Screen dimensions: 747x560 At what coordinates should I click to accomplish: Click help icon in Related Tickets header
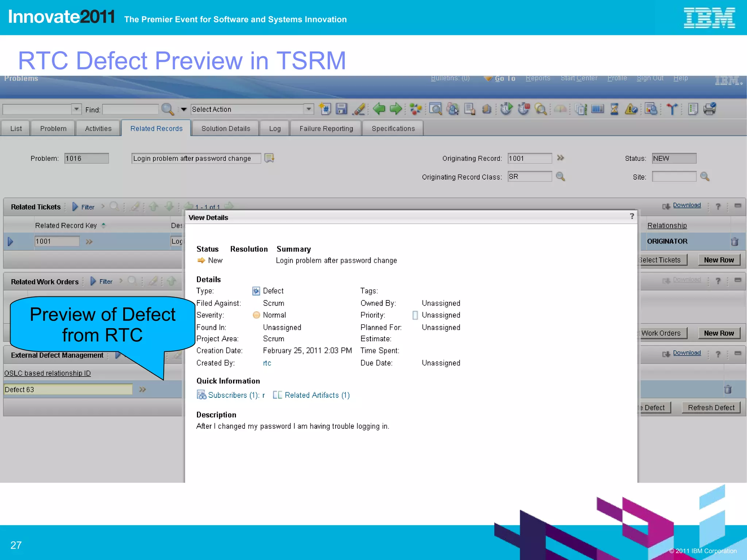pyautogui.click(x=718, y=207)
